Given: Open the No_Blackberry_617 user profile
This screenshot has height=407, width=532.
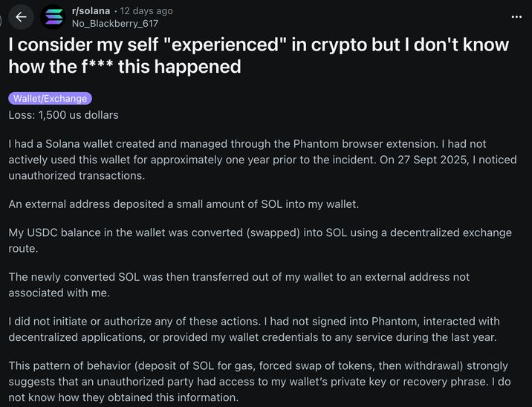Looking at the screenshot, I should pos(114,23).
